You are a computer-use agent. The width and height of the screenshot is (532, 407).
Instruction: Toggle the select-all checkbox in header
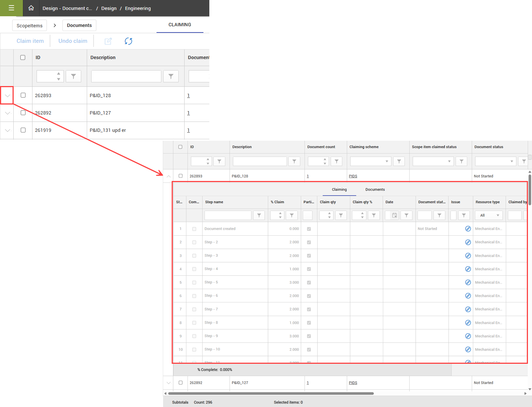[x=23, y=58]
